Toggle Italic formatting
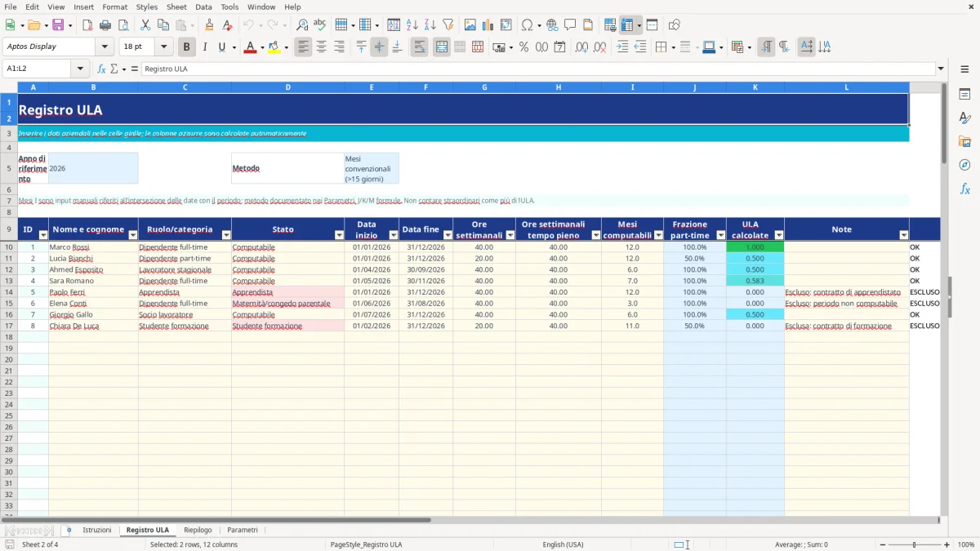Screen dimensions: 980x551 coord(205,47)
